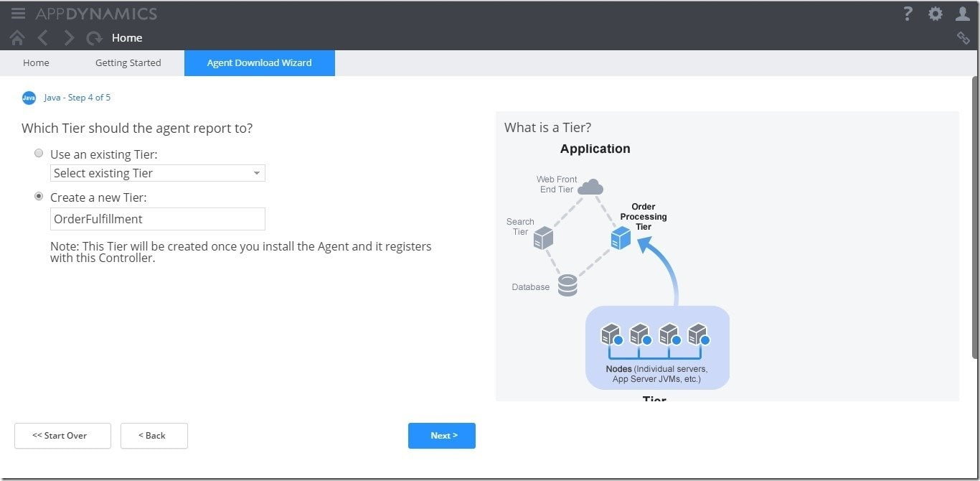This screenshot has width=980, height=481.
Task: Click the Next button
Action: [442, 436]
